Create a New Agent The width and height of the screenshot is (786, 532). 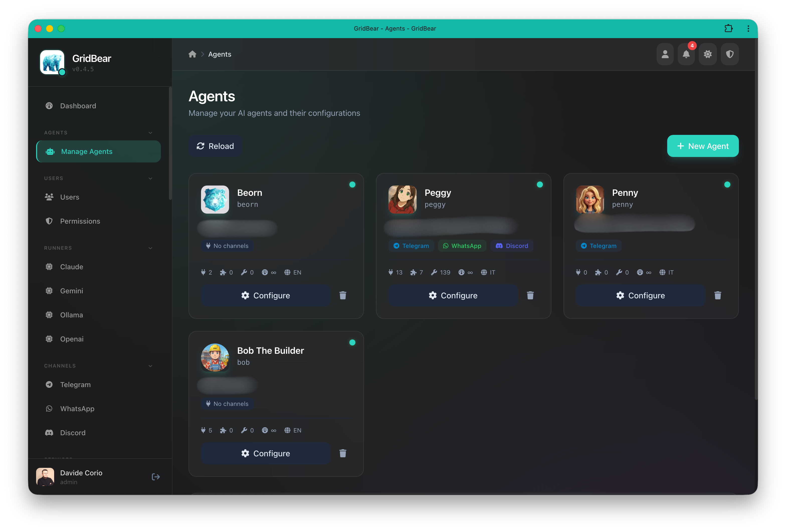[x=703, y=146]
